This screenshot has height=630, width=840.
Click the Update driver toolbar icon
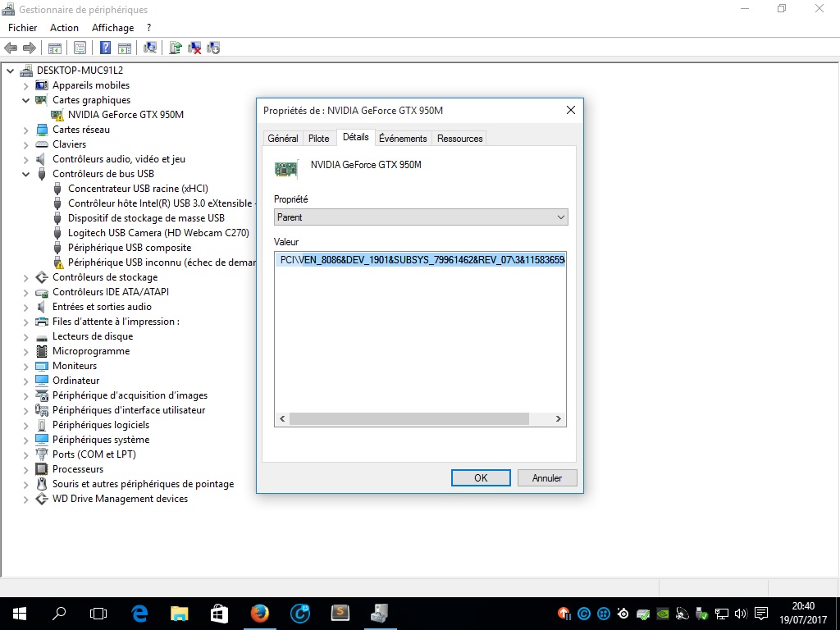(x=176, y=48)
